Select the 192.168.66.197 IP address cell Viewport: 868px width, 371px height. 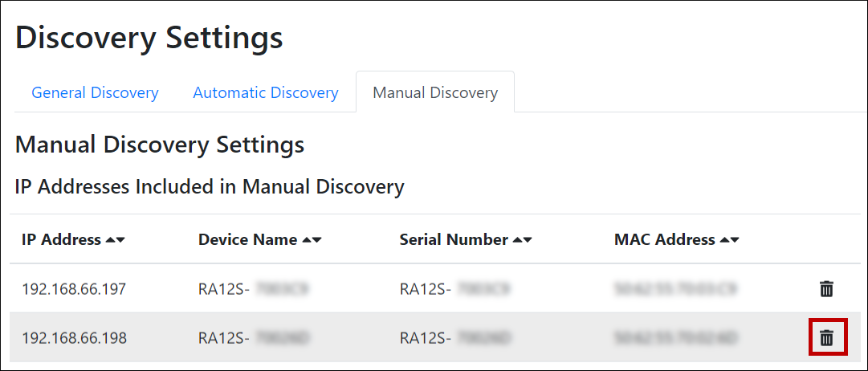[74, 289]
